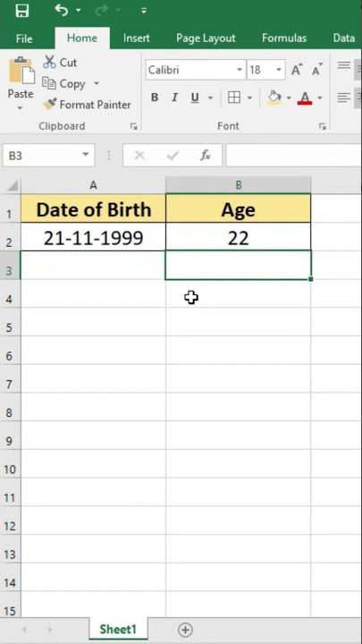Image resolution: width=362 pixels, height=644 pixels.
Task: Open Insert Function via the fx icon
Action: [206, 156]
